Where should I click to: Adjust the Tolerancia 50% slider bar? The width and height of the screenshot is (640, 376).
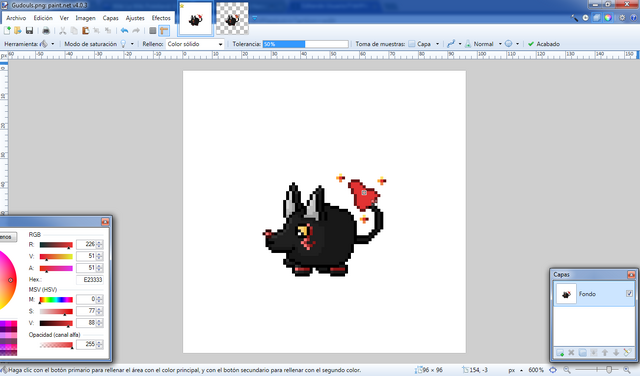[305, 44]
